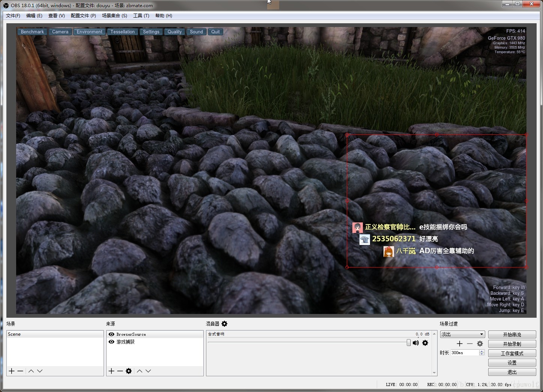The image size is (543, 392).
Task: Select Scene in the scenes list
Action: (x=55, y=334)
